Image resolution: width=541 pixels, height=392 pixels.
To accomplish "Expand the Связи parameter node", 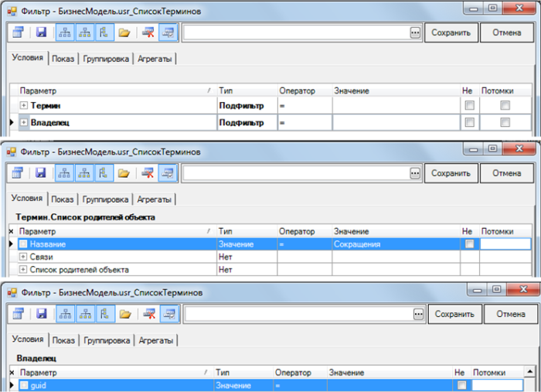I will [24, 257].
